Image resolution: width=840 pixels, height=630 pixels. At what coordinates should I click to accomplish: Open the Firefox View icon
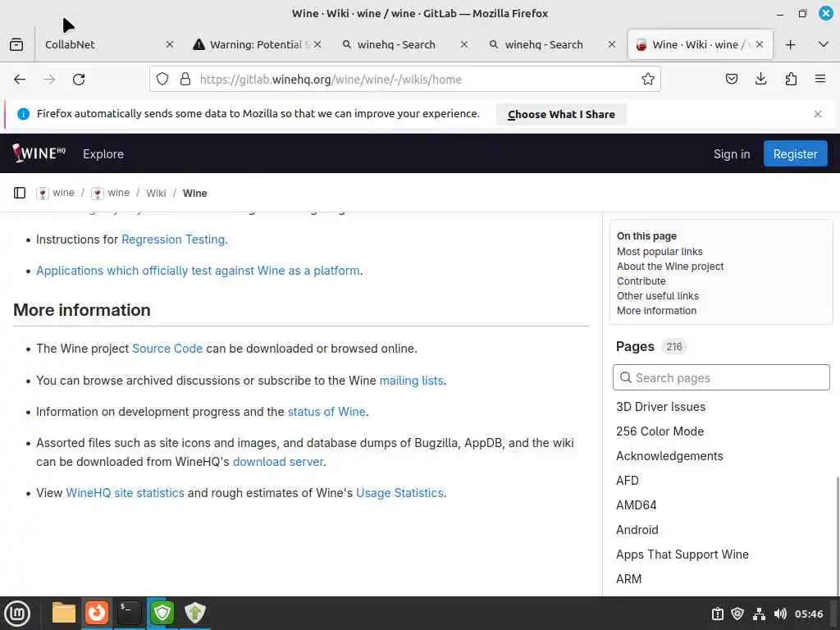(16, 44)
